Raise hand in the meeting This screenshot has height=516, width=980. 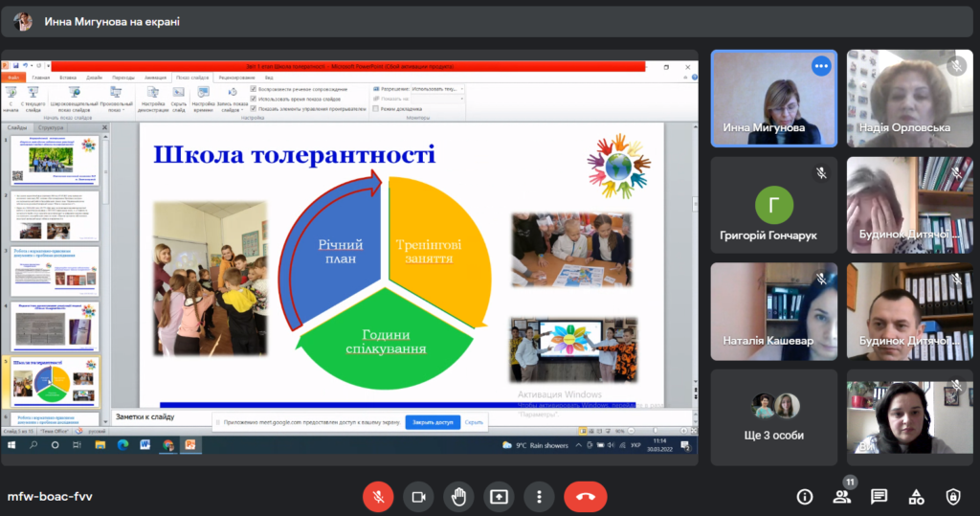pos(458,497)
